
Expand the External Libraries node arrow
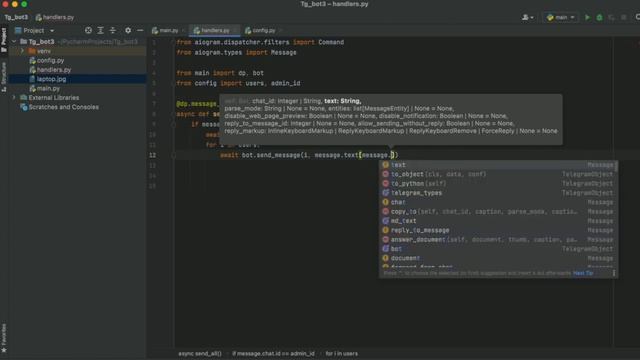tap(14, 98)
